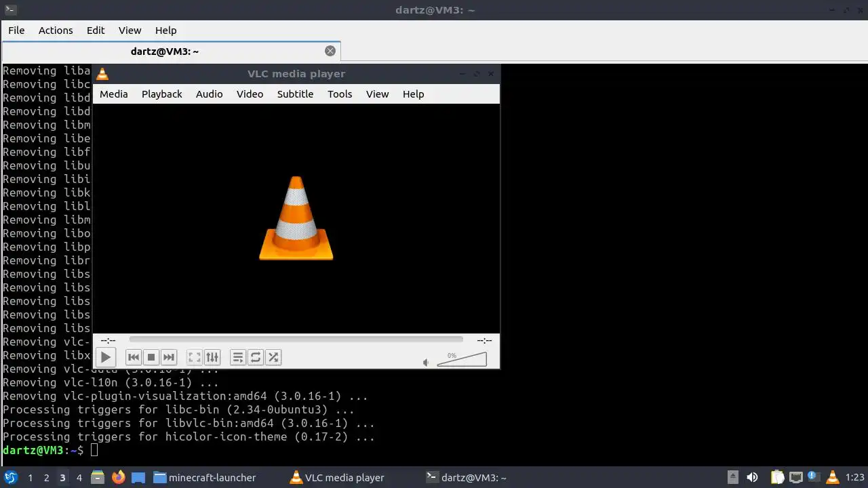The width and height of the screenshot is (868, 488).
Task: Switch to workspace 2
Action: [x=46, y=478]
